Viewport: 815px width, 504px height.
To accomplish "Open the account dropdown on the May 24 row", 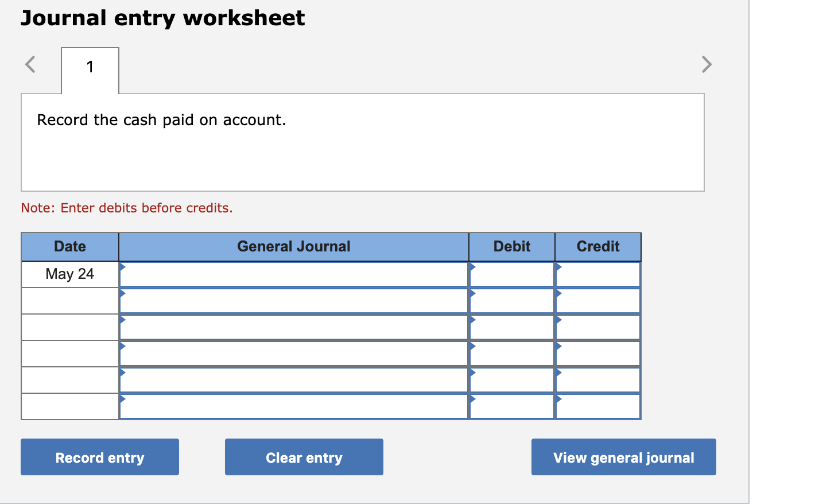I will [x=123, y=267].
